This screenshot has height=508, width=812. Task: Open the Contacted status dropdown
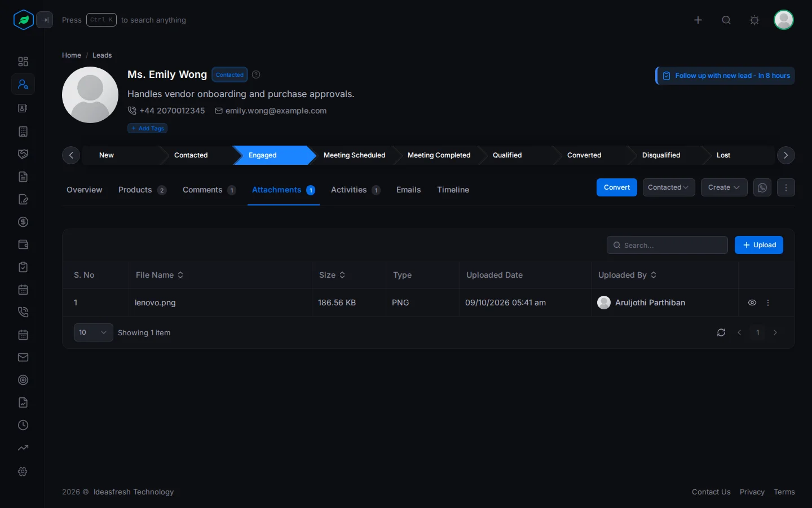(669, 187)
